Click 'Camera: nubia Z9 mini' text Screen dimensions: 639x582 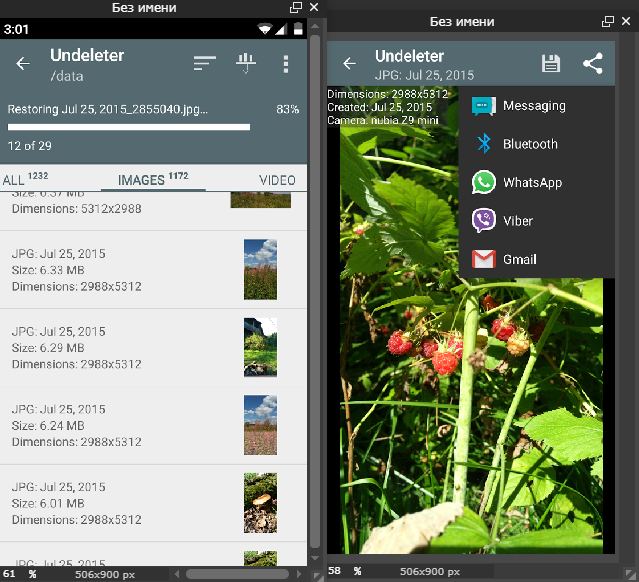point(383,120)
